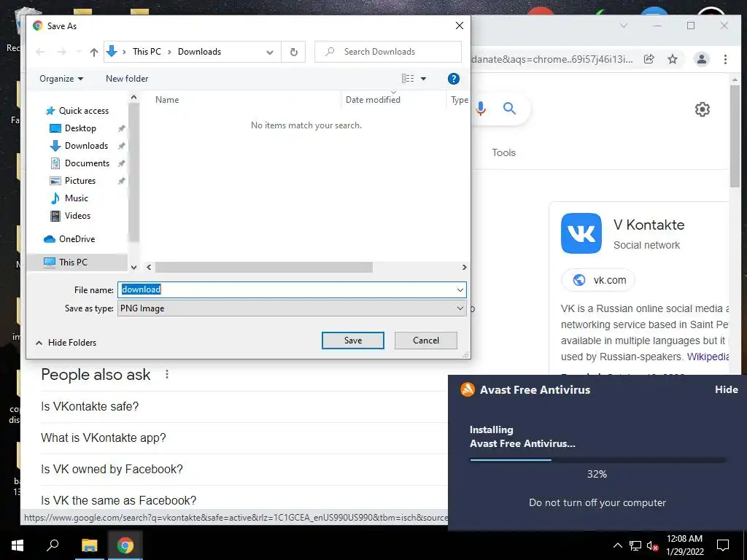Create a New folder

click(127, 79)
